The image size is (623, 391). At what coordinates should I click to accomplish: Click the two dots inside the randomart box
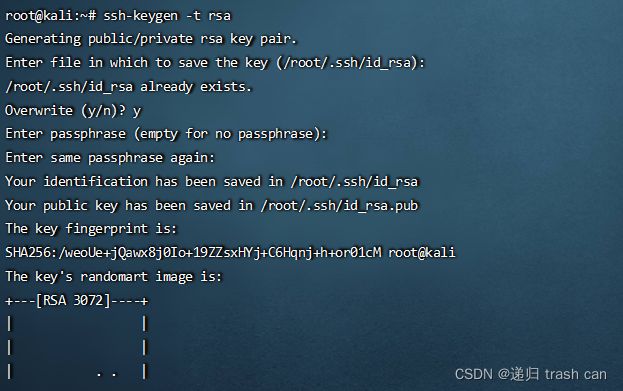pyautogui.click(x=107, y=374)
